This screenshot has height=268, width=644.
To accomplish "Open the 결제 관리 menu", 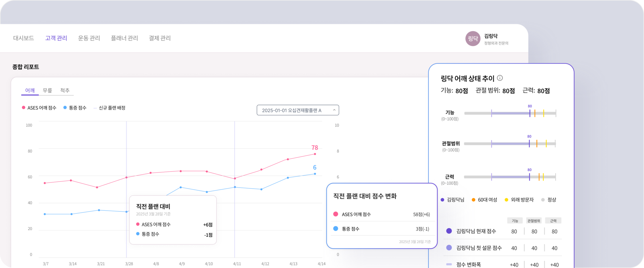I will click(x=159, y=38).
